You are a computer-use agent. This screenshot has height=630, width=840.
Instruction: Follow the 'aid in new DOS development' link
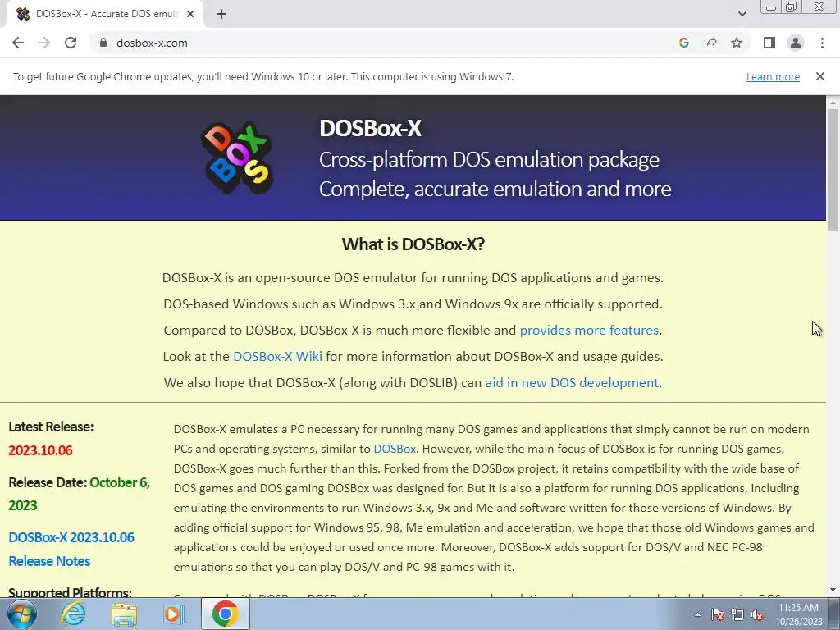572,383
